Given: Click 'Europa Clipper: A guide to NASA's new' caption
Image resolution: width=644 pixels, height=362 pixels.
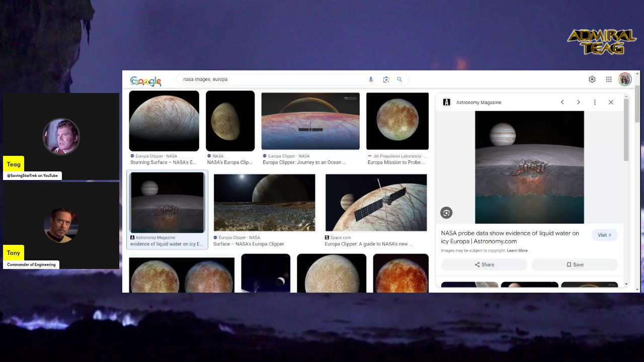Looking at the screenshot, I should coord(369,244).
